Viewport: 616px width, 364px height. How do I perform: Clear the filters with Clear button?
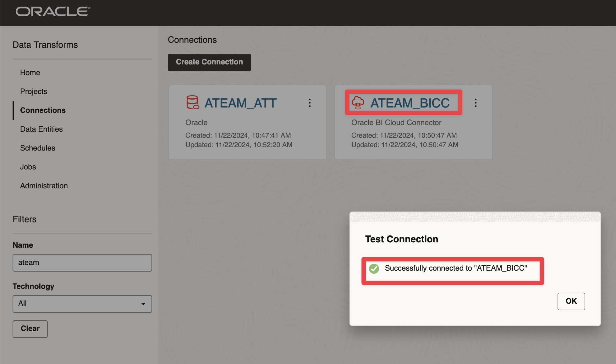coord(30,329)
